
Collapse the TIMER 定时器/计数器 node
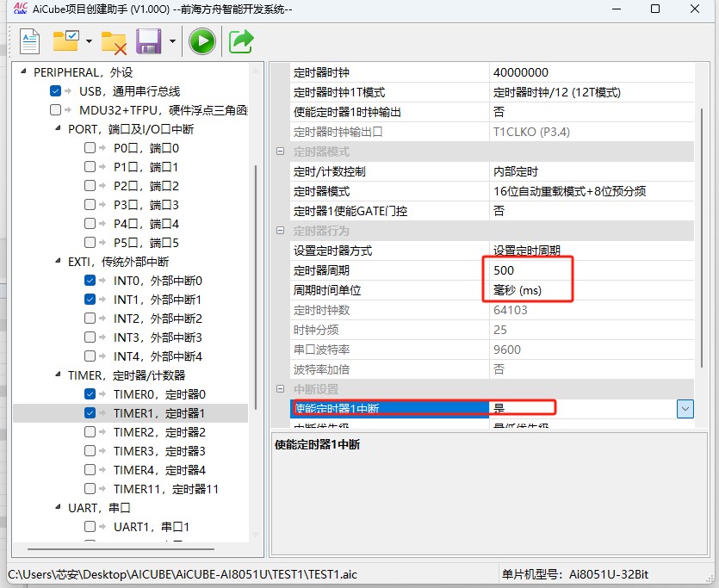click(58, 374)
